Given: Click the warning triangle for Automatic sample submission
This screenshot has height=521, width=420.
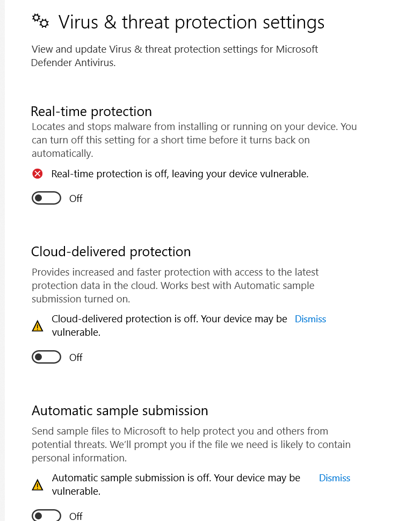Looking at the screenshot, I should (x=38, y=485).
